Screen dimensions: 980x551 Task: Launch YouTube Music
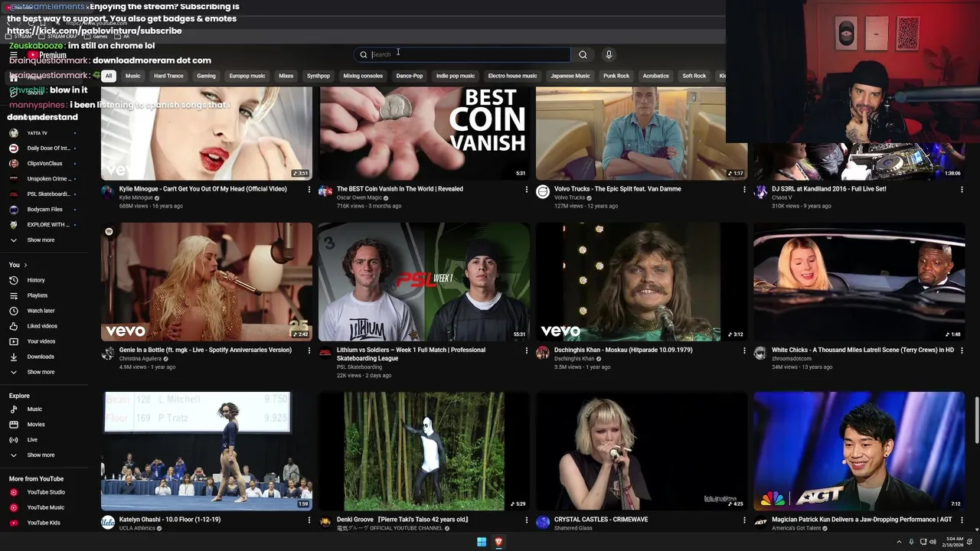(46, 507)
